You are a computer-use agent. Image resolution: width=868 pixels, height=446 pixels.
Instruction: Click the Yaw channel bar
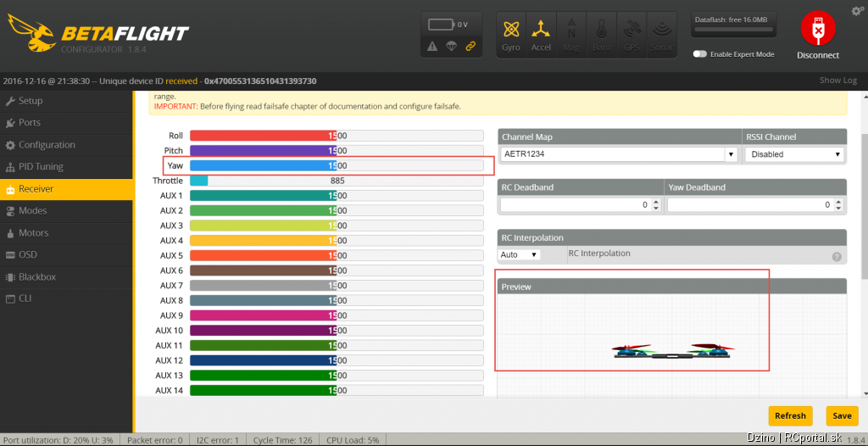(x=337, y=165)
